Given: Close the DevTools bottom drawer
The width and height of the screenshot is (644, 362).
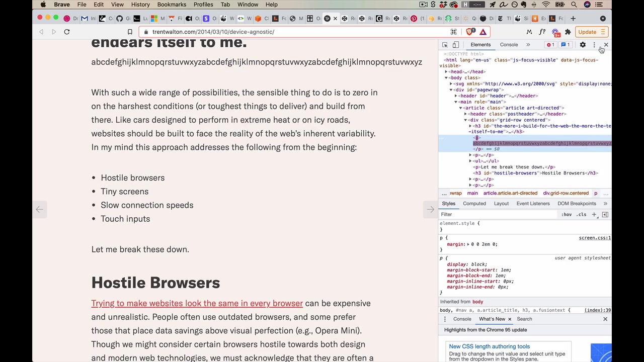Looking at the screenshot, I should [x=605, y=319].
